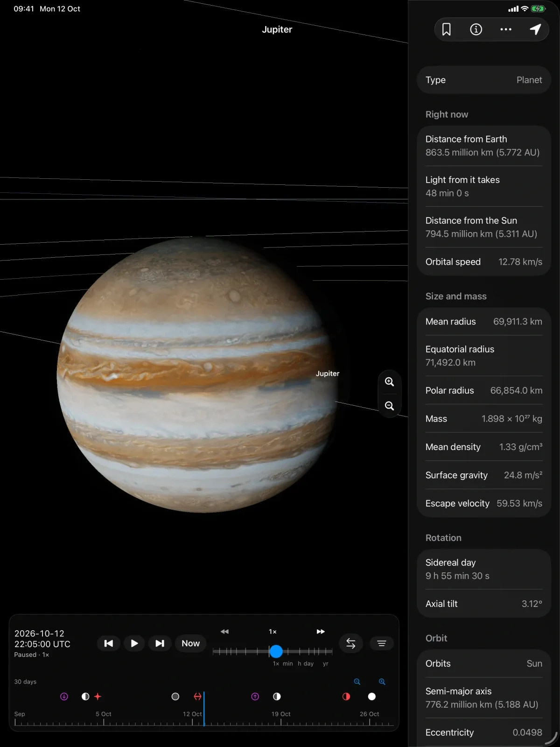This screenshot has width=560, height=747.
Task: Select the Polar radius row
Action: click(484, 390)
